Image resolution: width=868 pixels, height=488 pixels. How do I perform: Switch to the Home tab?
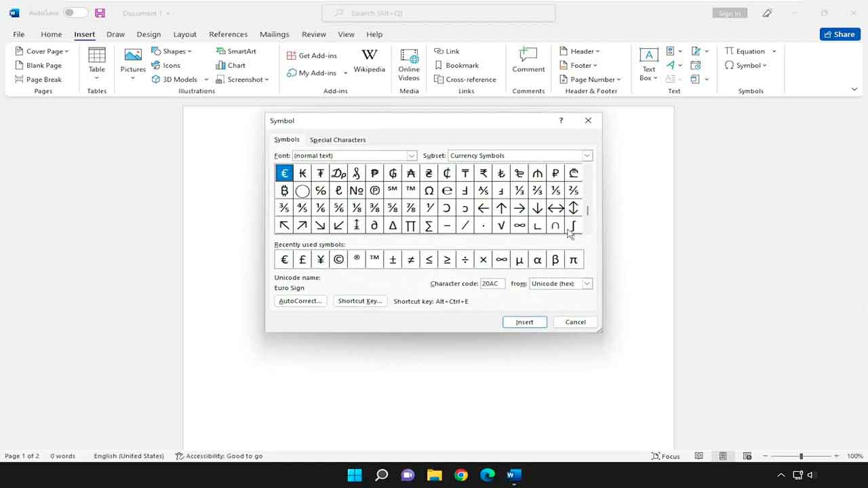click(52, 34)
